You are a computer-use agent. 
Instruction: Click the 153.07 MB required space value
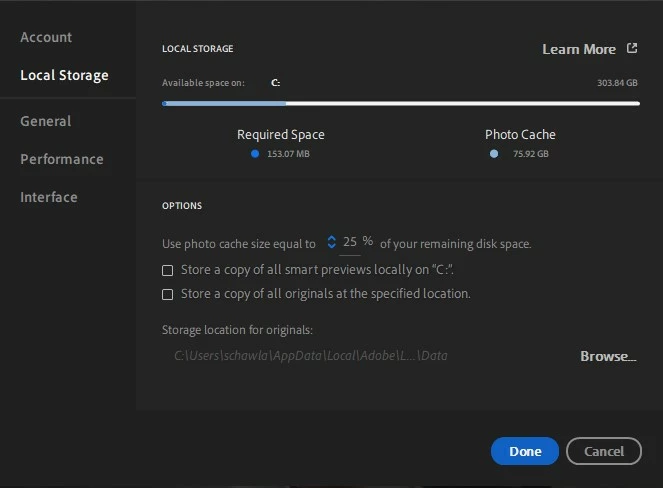click(288, 154)
